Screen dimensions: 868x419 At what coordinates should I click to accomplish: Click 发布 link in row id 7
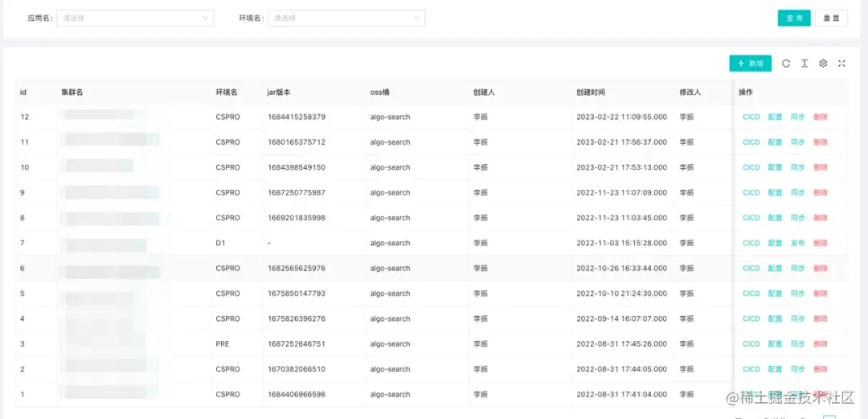coord(798,243)
